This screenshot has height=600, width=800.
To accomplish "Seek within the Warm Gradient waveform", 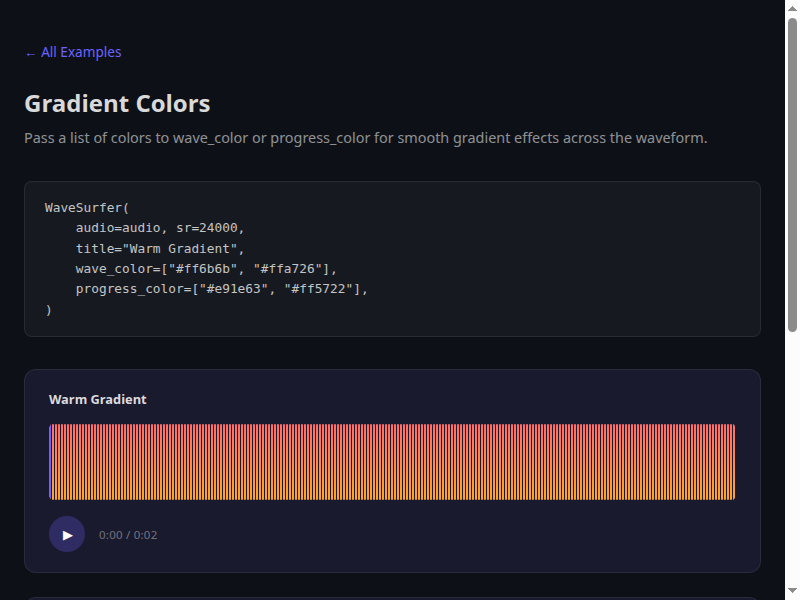I will point(392,462).
